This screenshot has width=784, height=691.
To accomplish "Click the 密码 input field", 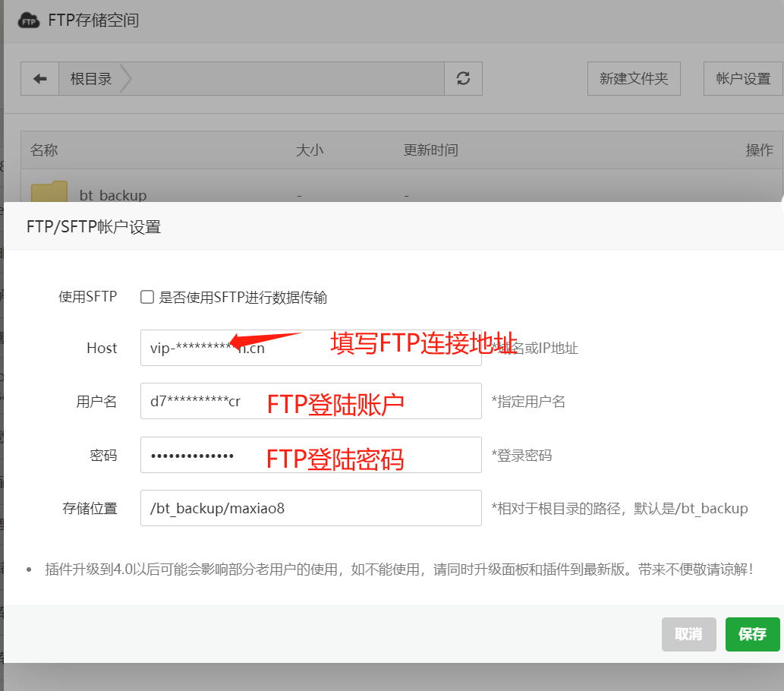I will coord(311,455).
